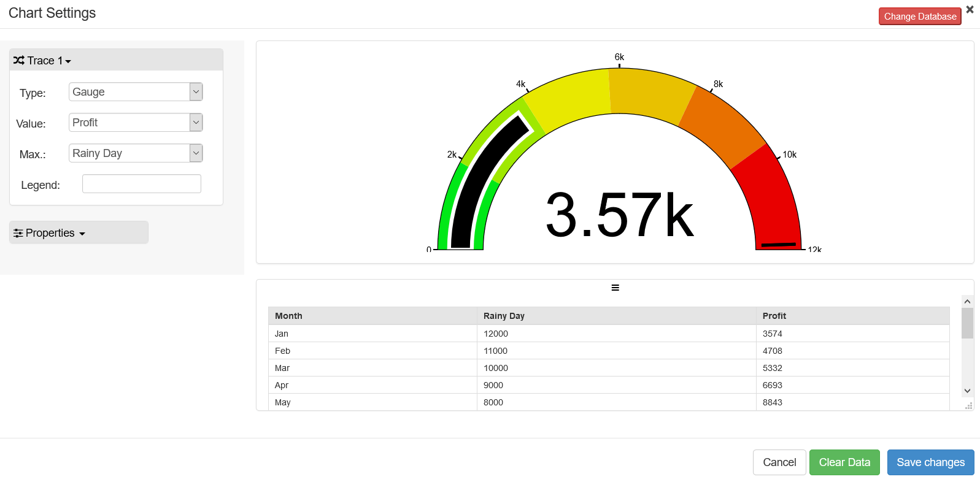Click the table scrollbar thumb
Viewport: 980px width, 482px height.
(967, 323)
